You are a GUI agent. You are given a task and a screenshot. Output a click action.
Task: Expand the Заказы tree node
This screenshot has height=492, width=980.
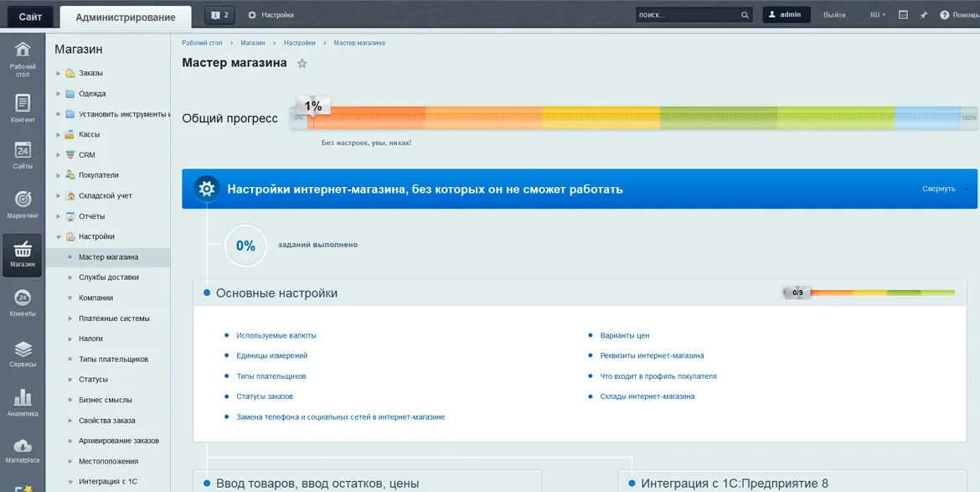pos(58,73)
